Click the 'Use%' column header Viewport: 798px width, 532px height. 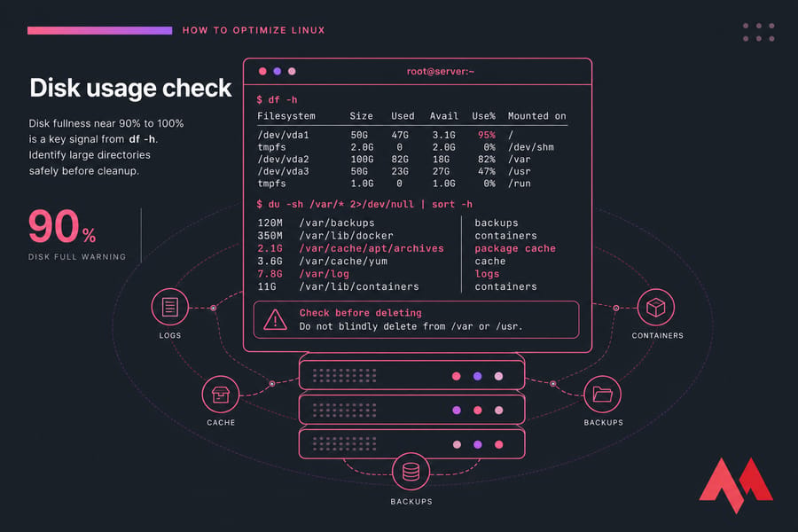coord(483,116)
